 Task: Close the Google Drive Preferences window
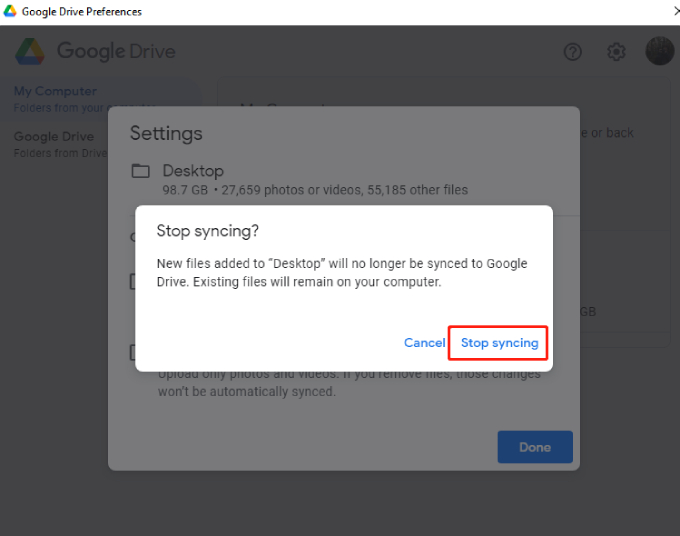coord(676,11)
